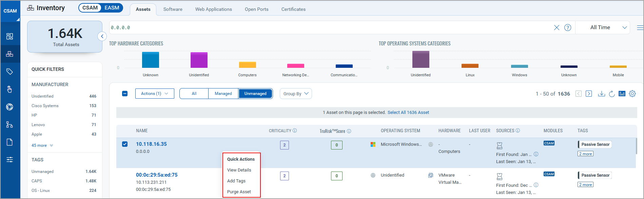
Task: Open the Tags icon in left sidebar
Action: click(x=10, y=72)
